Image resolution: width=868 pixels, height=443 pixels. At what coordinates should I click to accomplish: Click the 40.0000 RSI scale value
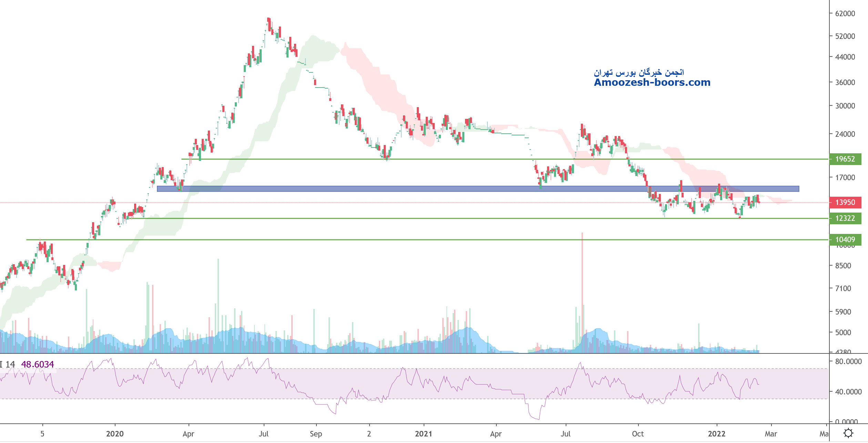pos(848,392)
